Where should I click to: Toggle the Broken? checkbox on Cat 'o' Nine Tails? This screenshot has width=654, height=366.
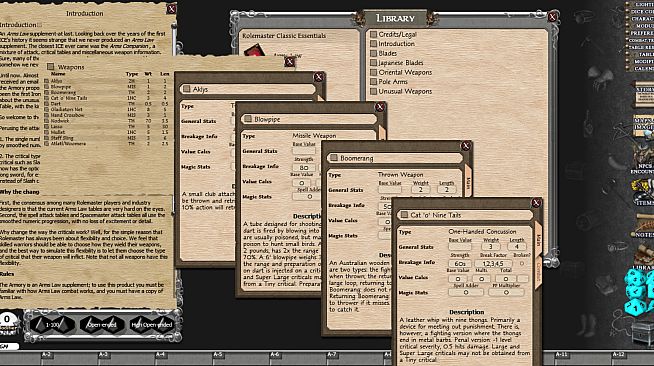[x=521, y=264]
